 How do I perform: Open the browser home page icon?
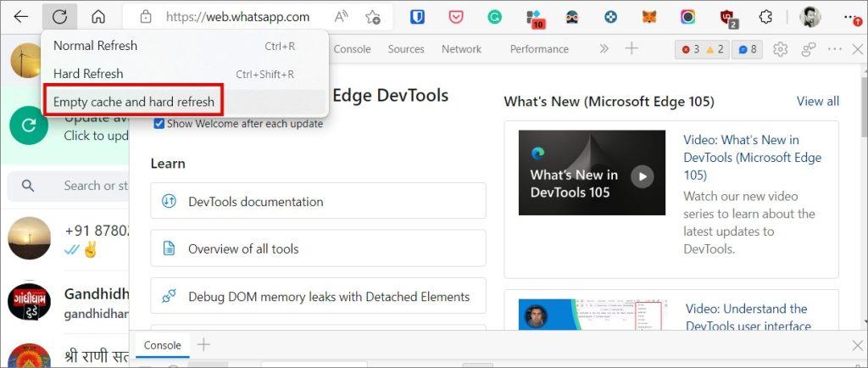tap(98, 17)
